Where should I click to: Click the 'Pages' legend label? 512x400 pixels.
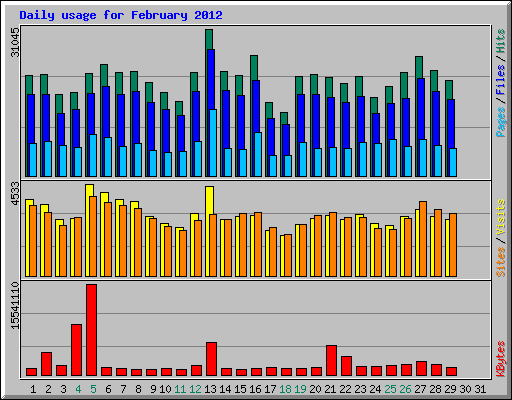point(501,122)
